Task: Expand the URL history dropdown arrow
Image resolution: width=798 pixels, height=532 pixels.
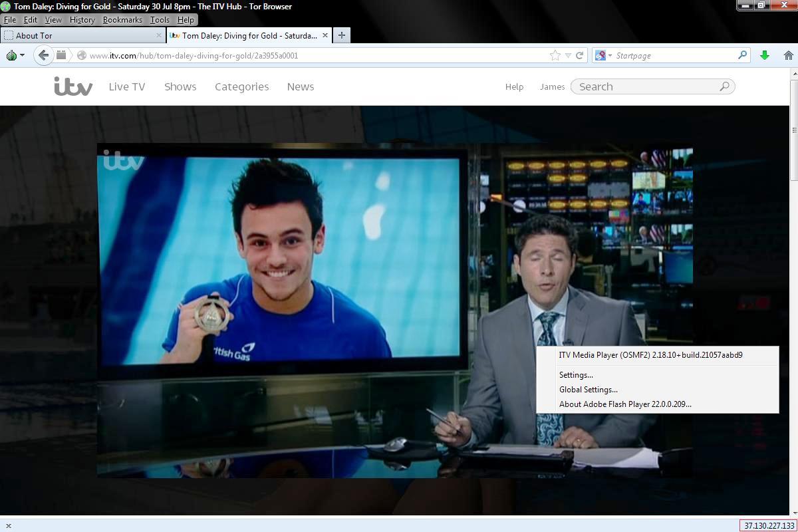Action: pos(568,55)
